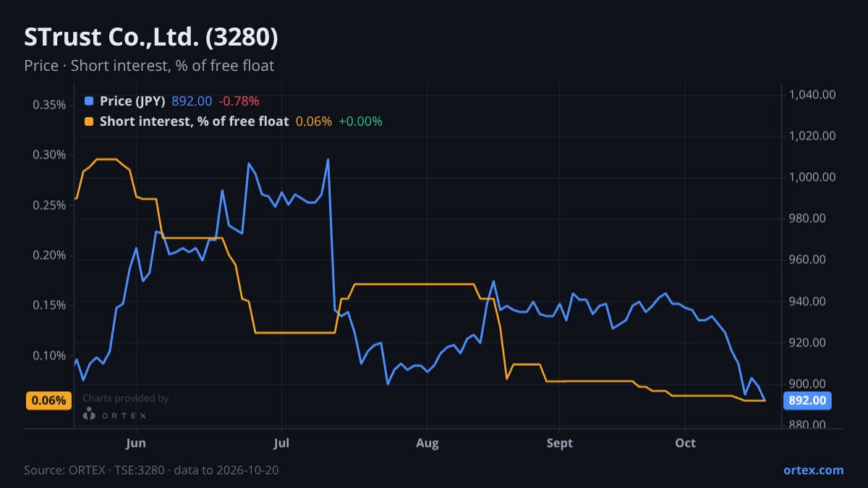868x488 pixels.
Task: Select the Short interest, % of free float legend label
Action: (x=194, y=121)
